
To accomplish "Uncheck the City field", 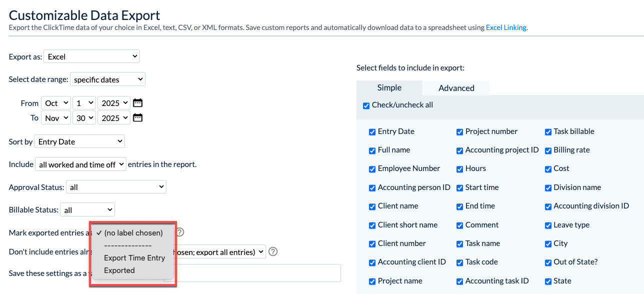I will (548, 244).
